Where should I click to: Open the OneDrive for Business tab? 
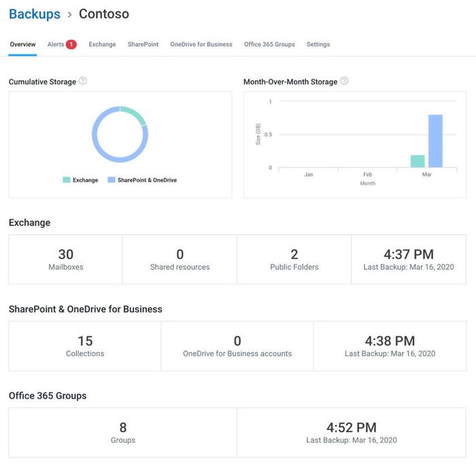pyautogui.click(x=201, y=44)
